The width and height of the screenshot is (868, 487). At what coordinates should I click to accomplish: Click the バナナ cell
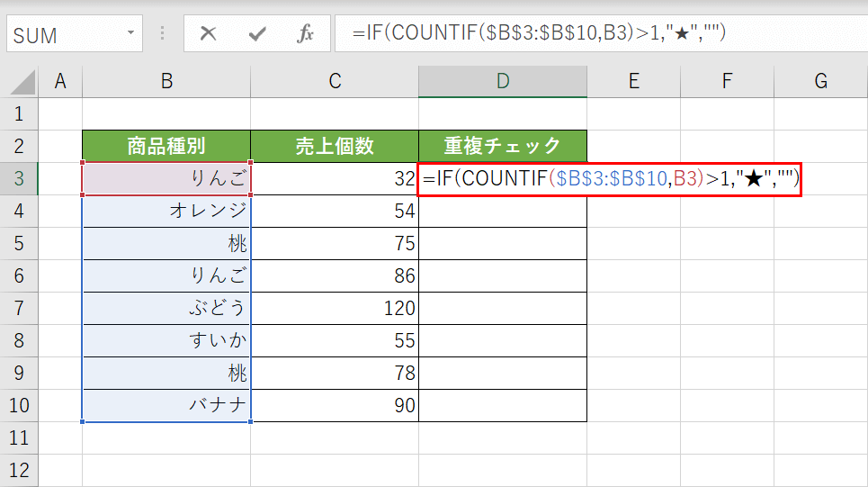[166, 406]
